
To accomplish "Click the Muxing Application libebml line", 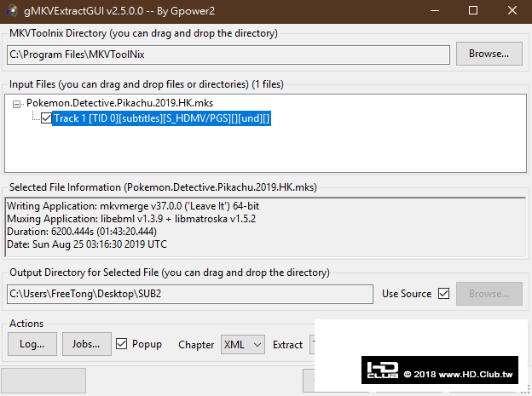I will pyautogui.click(x=131, y=219).
